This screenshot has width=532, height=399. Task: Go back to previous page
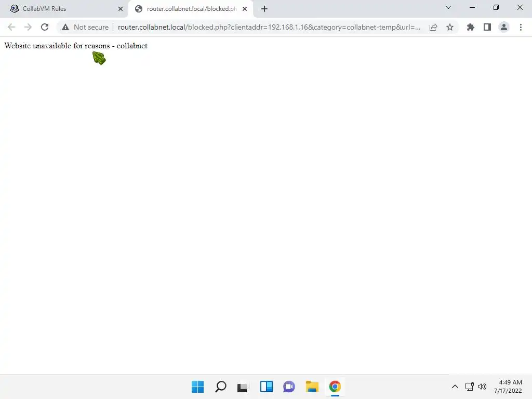pyautogui.click(x=11, y=27)
